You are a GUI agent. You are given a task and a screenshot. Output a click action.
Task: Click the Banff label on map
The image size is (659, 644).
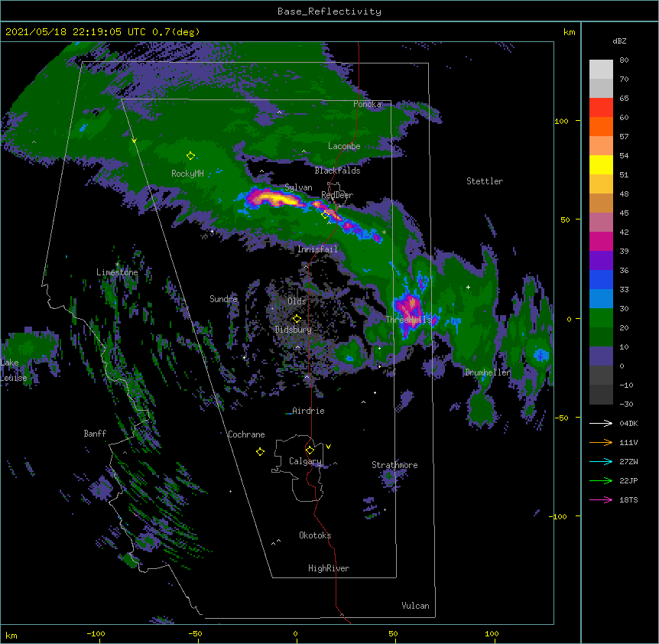pos(95,434)
